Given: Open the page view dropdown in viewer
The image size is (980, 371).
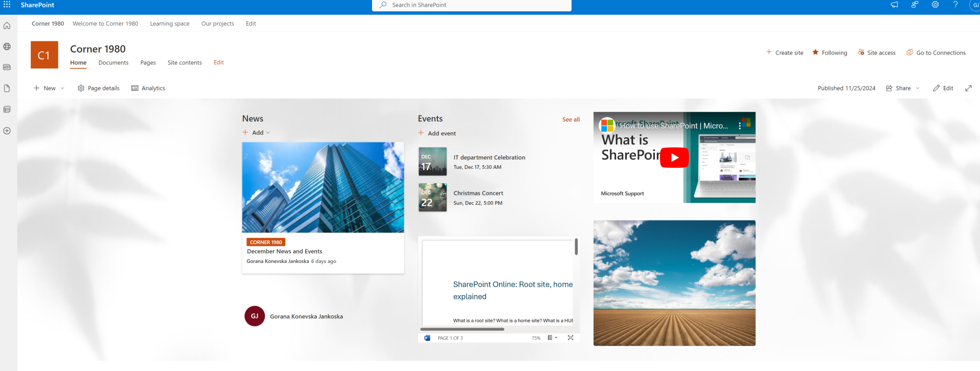Looking at the screenshot, I should pyautogui.click(x=552, y=338).
